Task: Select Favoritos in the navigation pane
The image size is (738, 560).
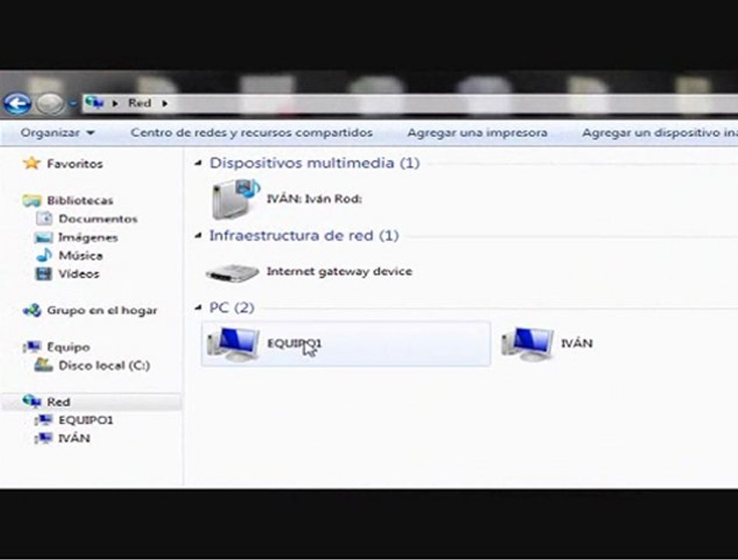Action: pyautogui.click(x=75, y=164)
